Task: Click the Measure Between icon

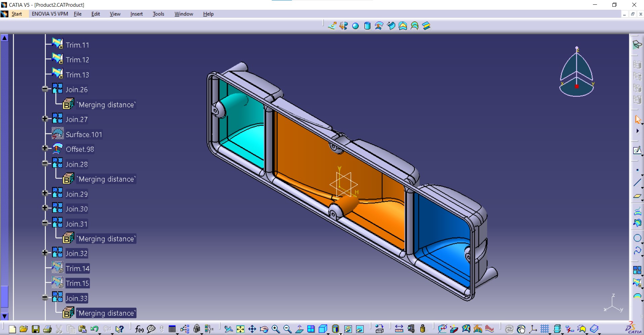Action: (399, 329)
